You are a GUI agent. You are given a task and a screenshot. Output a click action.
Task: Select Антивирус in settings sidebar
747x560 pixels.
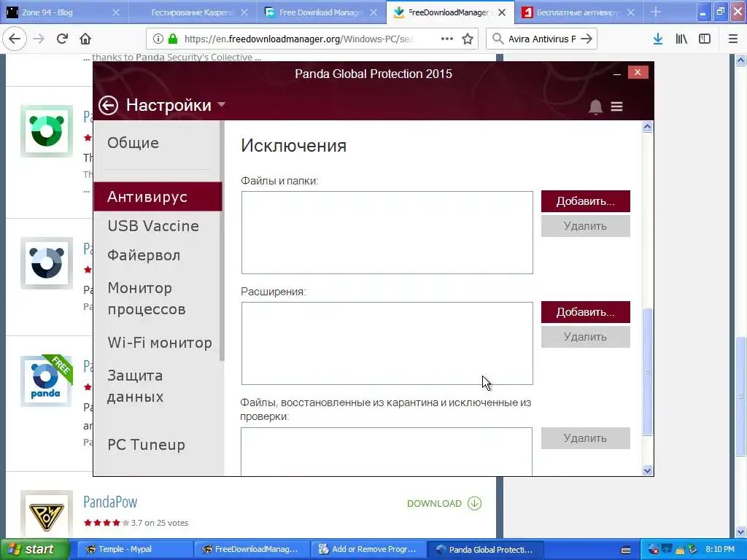(158, 197)
